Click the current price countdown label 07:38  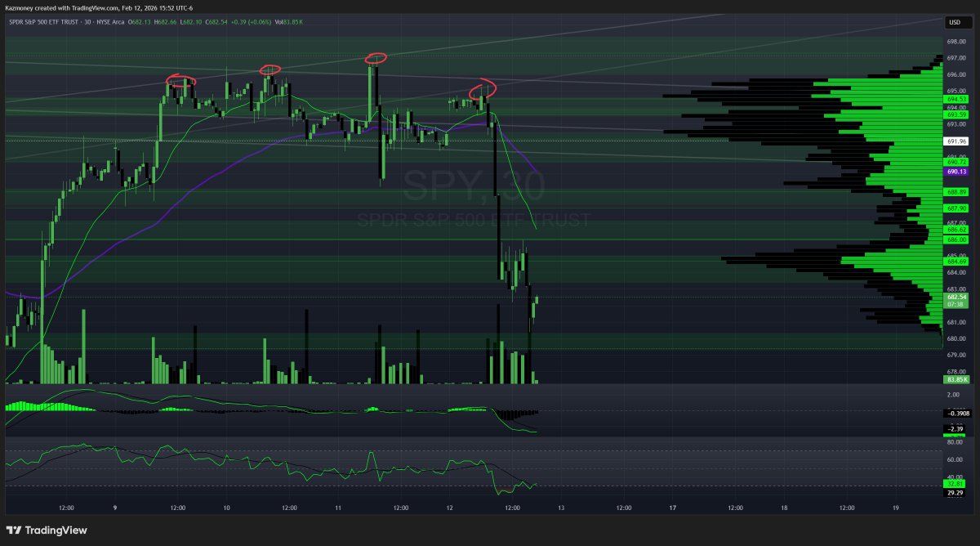pos(956,303)
